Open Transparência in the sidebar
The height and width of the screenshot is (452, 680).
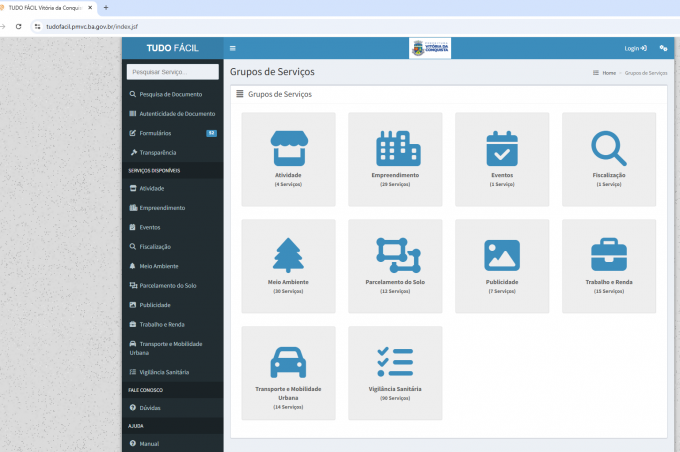click(x=157, y=152)
